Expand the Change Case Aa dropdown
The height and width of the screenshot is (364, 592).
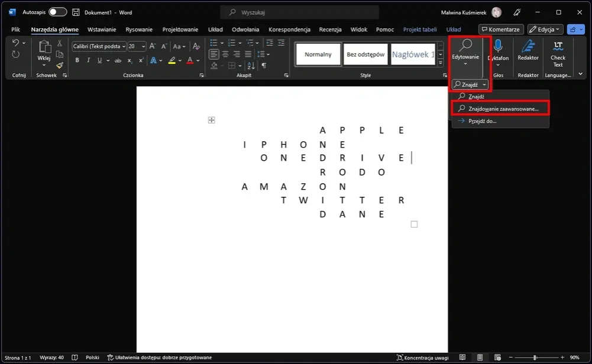coord(185,47)
